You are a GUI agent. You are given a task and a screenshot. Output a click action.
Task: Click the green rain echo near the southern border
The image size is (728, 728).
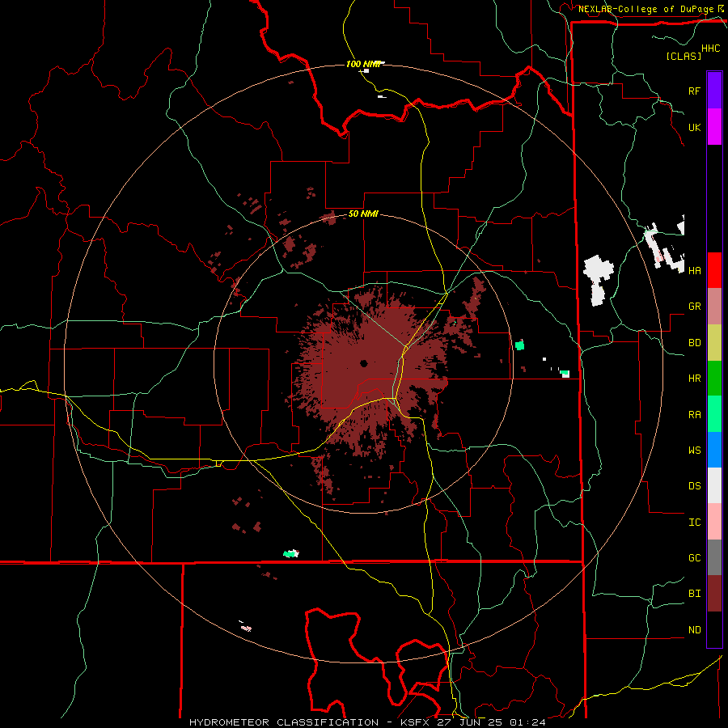(x=290, y=553)
